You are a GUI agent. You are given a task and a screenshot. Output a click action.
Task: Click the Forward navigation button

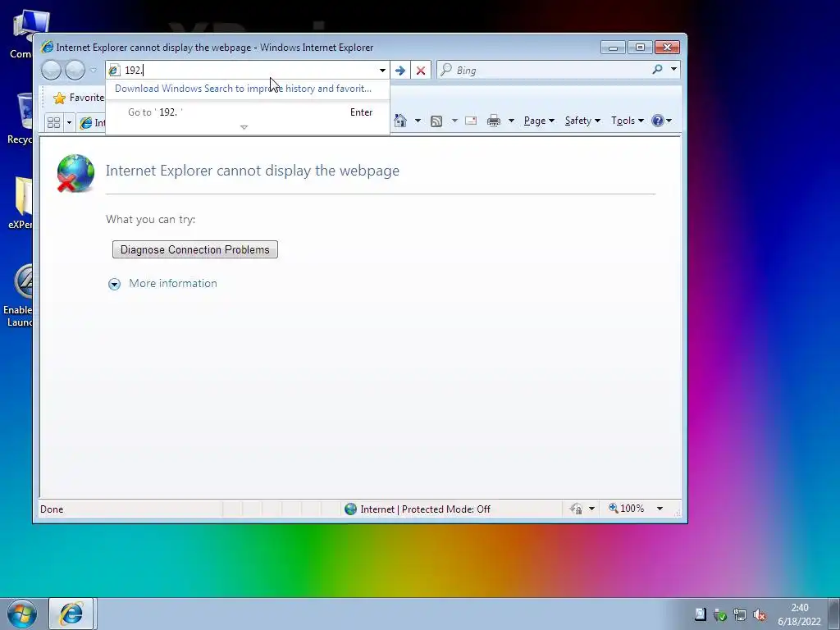point(75,71)
